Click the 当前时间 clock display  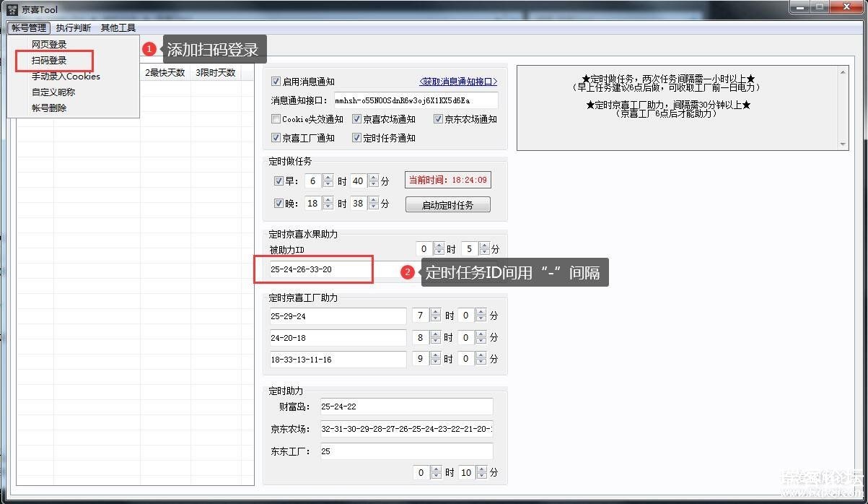[x=447, y=180]
